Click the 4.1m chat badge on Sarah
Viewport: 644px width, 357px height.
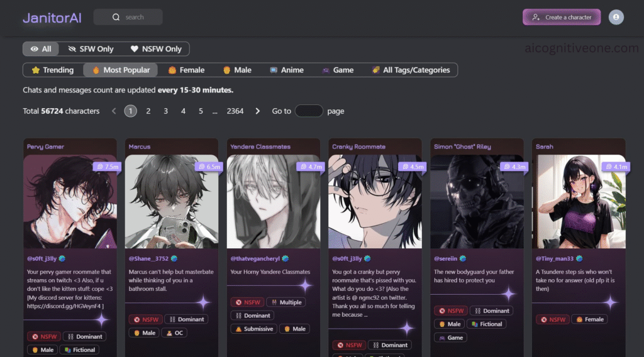point(616,167)
